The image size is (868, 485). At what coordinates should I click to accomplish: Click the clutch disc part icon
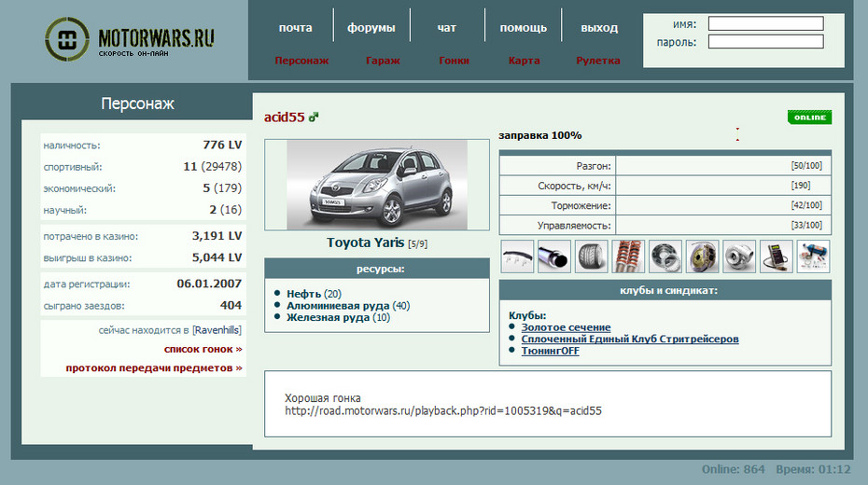pos(665,256)
